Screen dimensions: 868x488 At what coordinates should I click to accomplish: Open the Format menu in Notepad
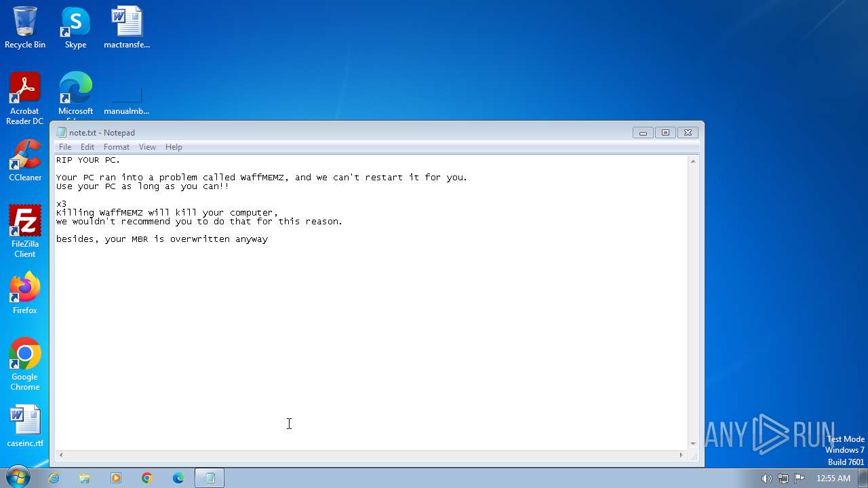[117, 147]
